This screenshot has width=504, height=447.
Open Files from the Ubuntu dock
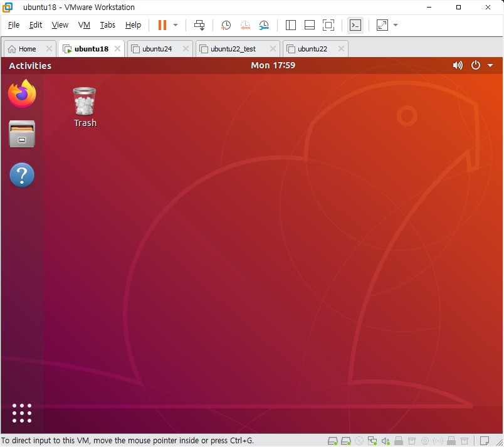point(22,134)
